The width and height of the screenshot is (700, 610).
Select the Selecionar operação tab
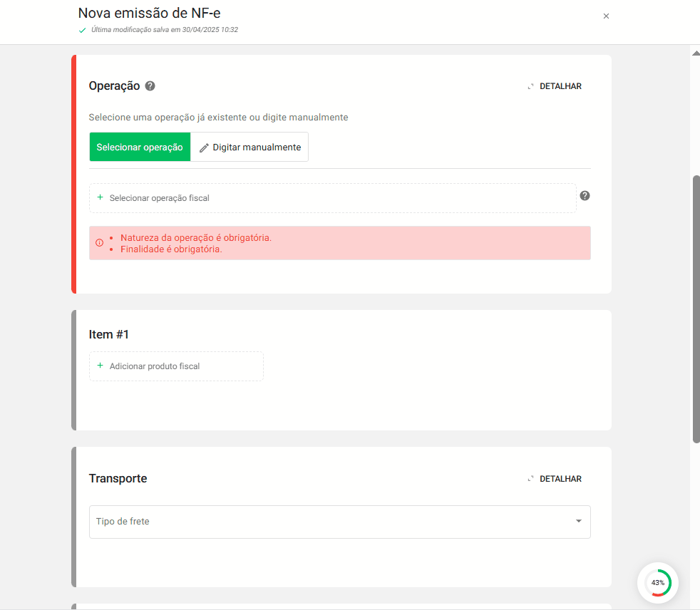click(140, 147)
